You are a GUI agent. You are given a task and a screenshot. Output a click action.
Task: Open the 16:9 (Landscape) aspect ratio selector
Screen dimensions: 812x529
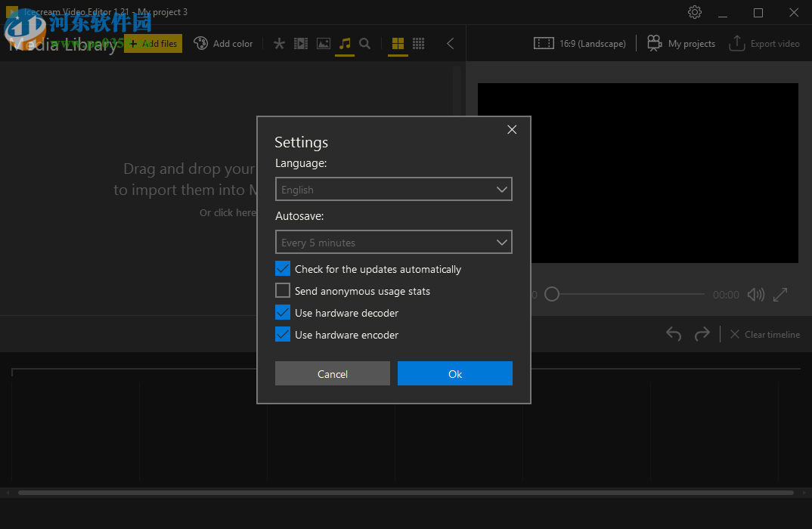click(580, 44)
